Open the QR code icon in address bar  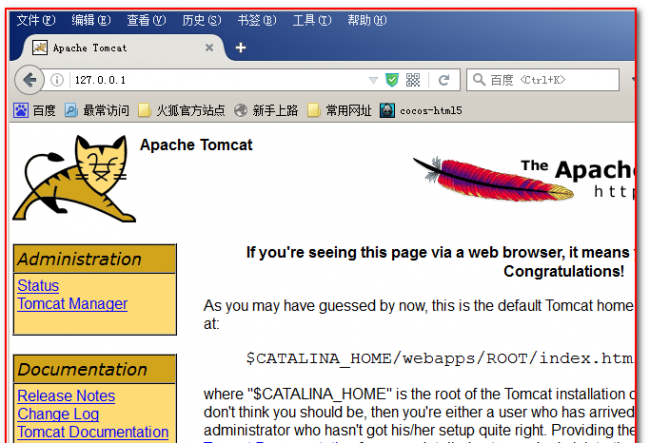[x=412, y=80]
